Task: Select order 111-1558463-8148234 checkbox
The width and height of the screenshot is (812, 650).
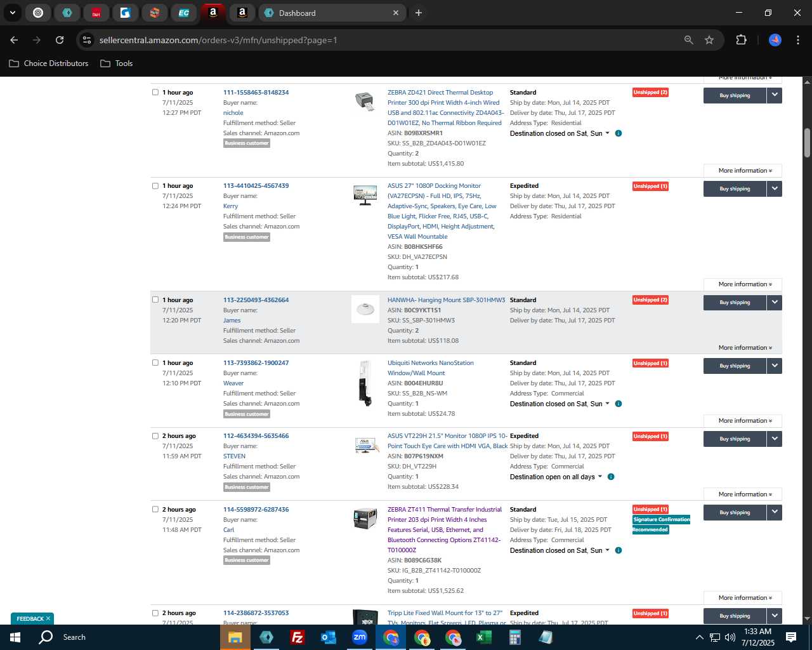Action: 155,92
